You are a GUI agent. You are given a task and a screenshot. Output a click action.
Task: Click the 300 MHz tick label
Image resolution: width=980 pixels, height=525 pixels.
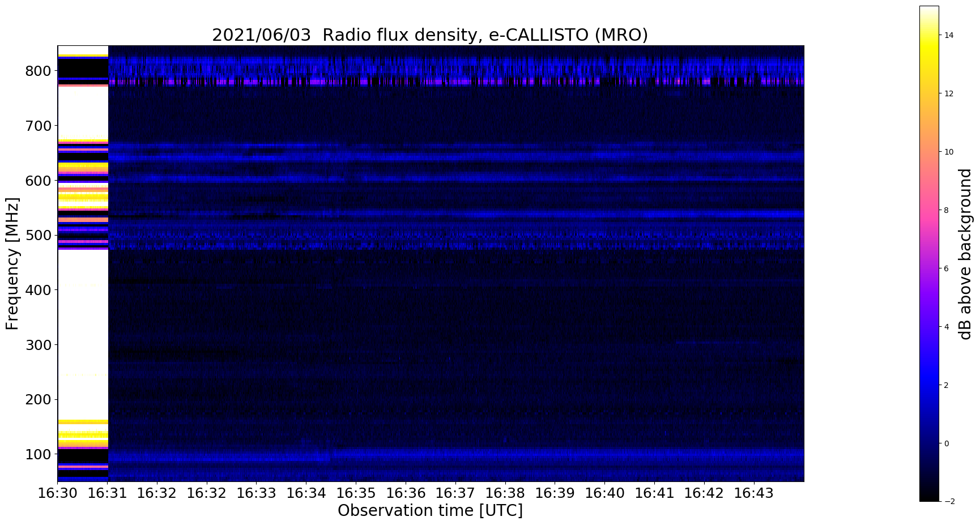pyautogui.click(x=38, y=345)
